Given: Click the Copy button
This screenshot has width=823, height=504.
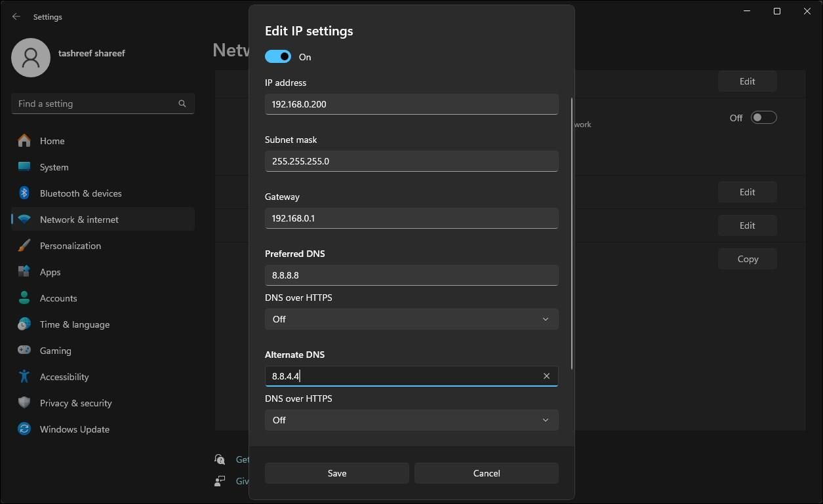Looking at the screenshot, I should tap(747, 258).
